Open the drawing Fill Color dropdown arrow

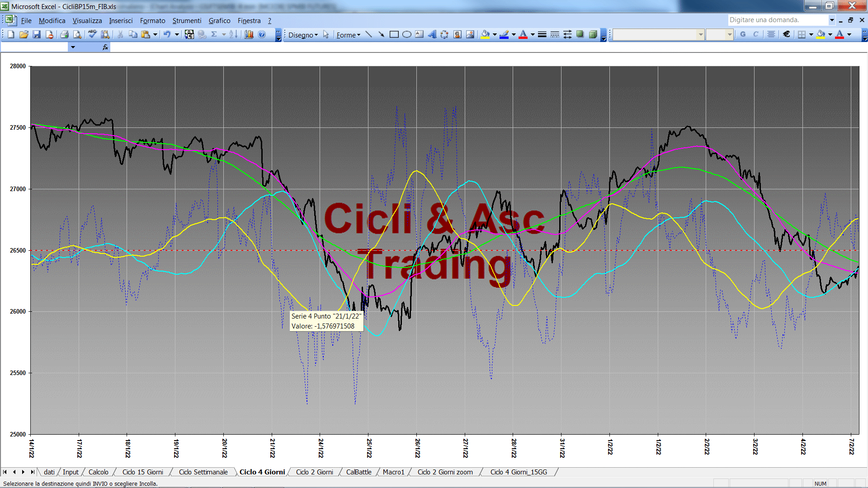coord(495,34)
